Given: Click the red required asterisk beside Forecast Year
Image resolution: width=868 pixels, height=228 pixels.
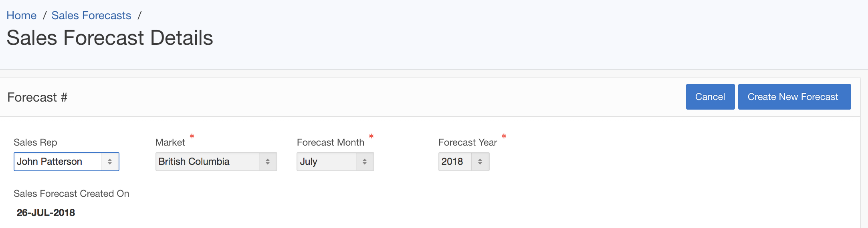Looking at the screenshot, I should pyautogui.click(x=504, y=137).
